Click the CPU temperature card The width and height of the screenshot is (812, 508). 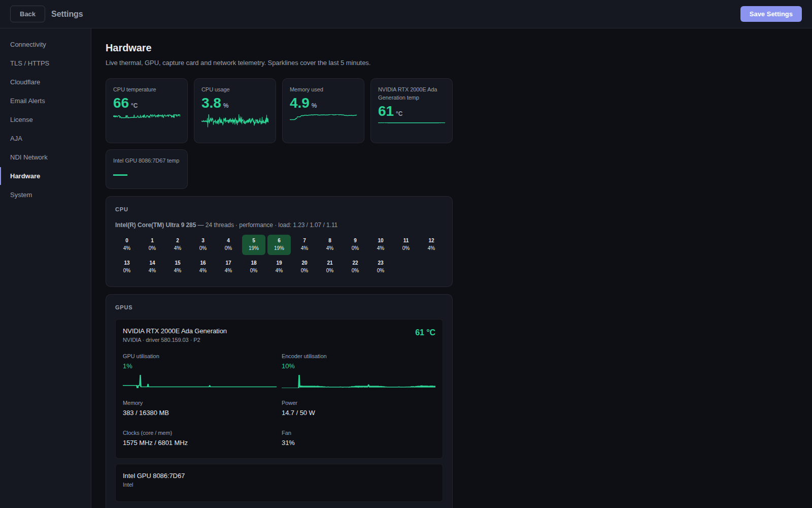tap(147, 111)
